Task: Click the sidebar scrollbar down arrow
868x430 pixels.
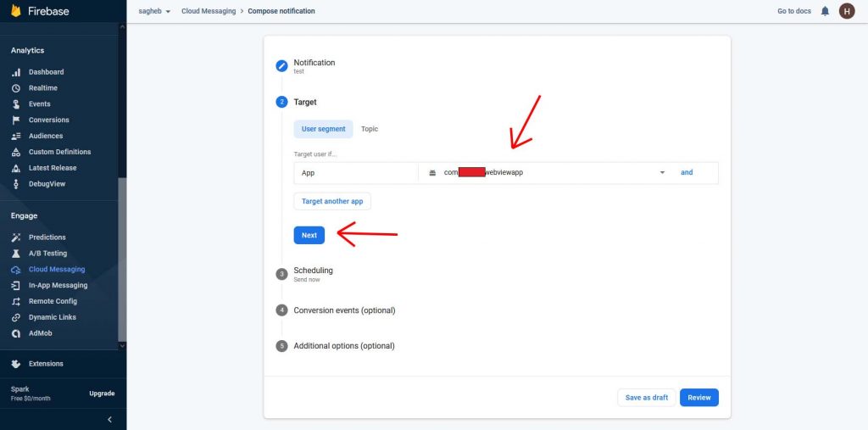Action: 122,346
